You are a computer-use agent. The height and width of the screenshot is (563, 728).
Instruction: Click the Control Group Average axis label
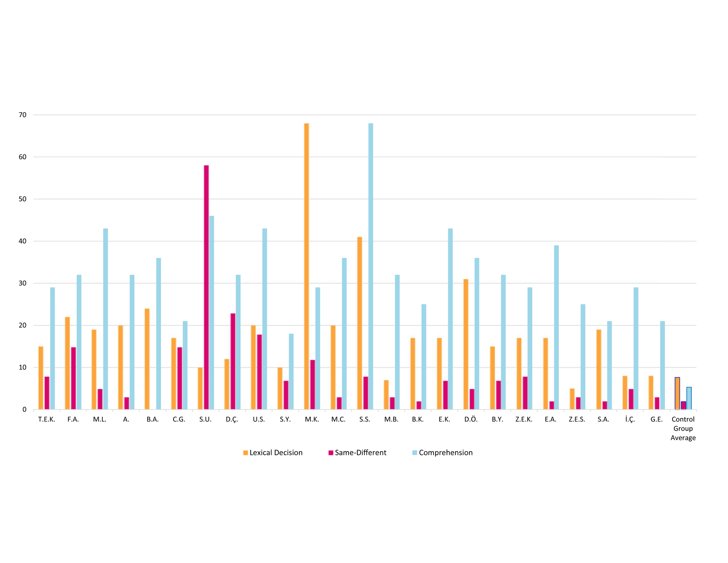pos(683,428)
